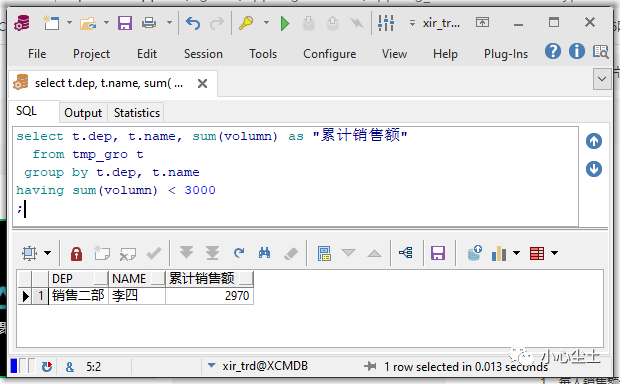
Task: Open the Plug-Ins menu
Action: coord(506,54)
